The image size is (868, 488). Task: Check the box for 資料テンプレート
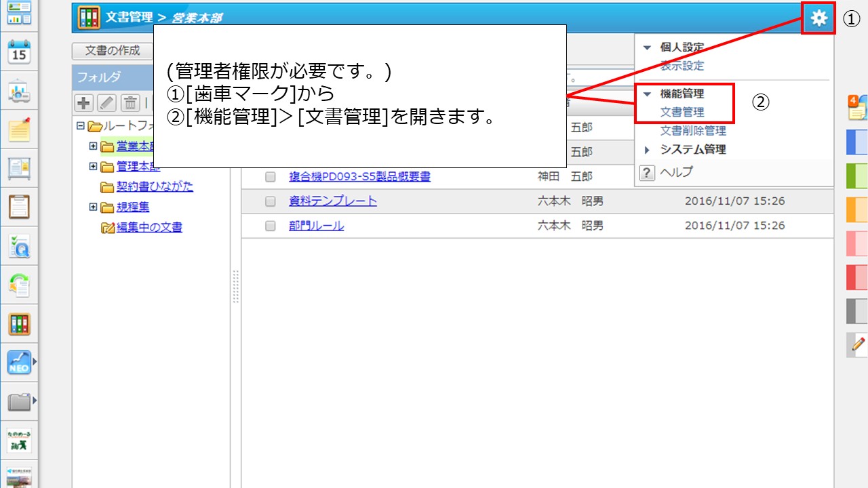pyautogui.click(x=271, y=201)
